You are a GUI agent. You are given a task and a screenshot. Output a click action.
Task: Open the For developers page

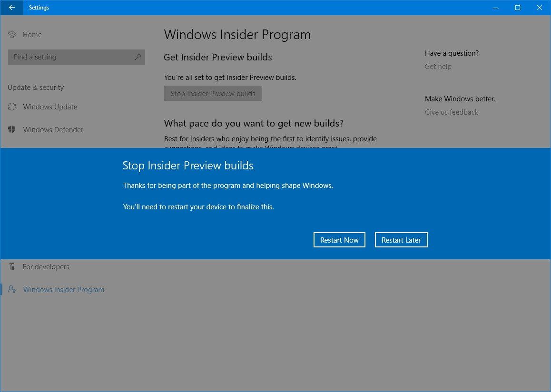click(46, 266)
